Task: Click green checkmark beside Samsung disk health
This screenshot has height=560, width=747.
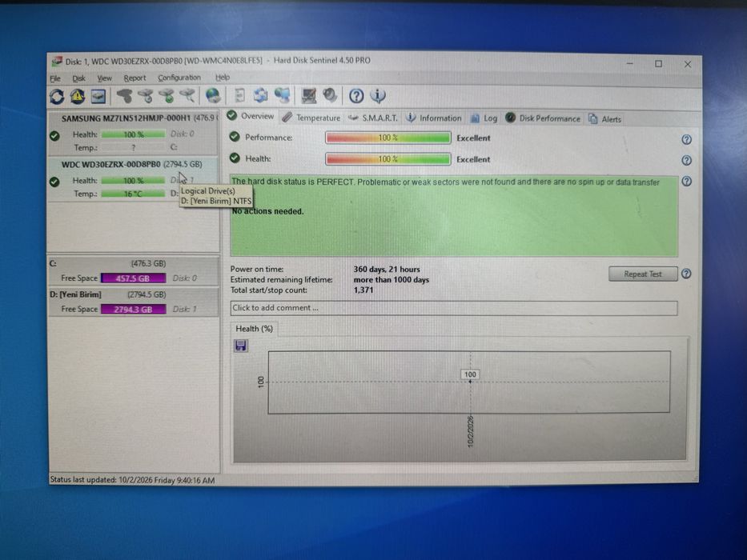Action: pyautogui.click(x=54, y=136)
